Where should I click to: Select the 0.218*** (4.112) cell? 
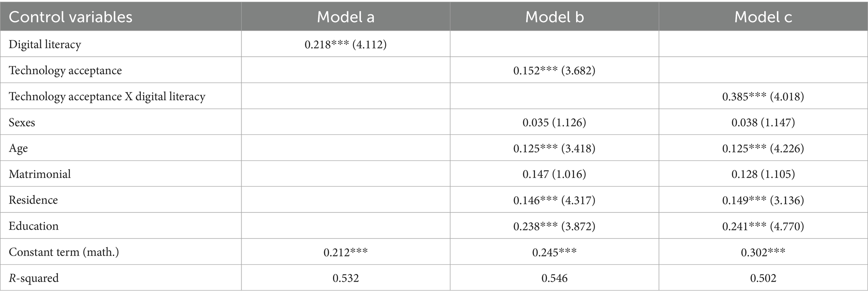[x=345, y=44]
